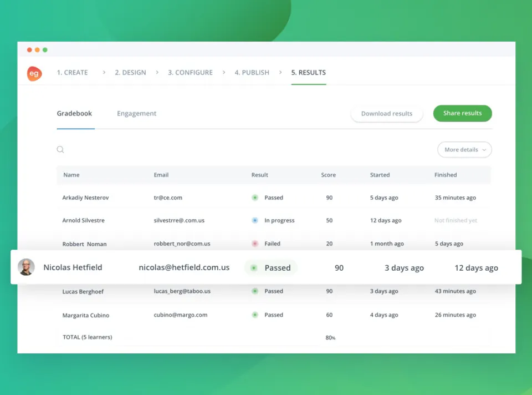Click the red Failed status dot
Viewport: 532px width, 395px height.
(255, 244)
